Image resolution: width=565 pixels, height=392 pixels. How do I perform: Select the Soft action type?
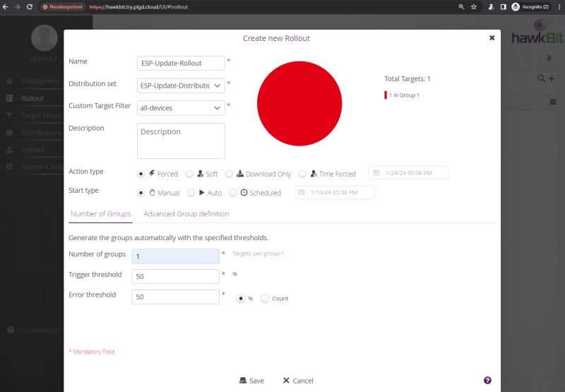click(189, 174)
